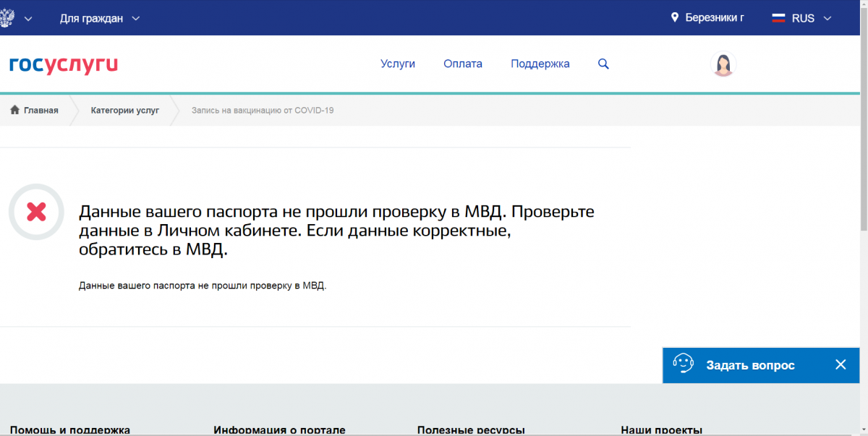Change the city "Березники г"
The height and width of the screenshot is (436, 868).
714,18
